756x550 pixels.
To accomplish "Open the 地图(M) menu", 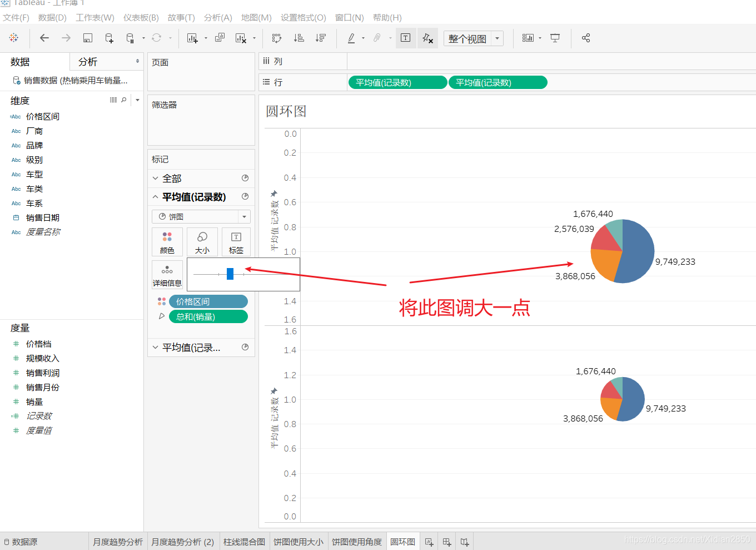I will coord(256,18).
